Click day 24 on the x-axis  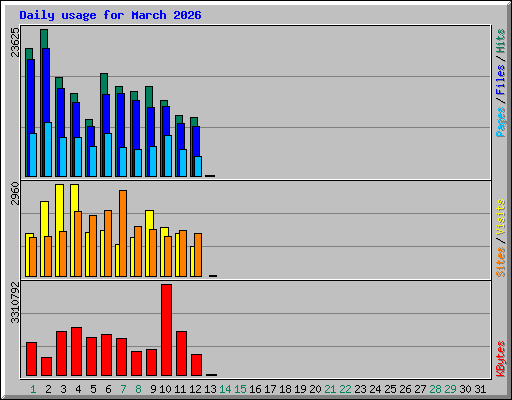[375, 389]
